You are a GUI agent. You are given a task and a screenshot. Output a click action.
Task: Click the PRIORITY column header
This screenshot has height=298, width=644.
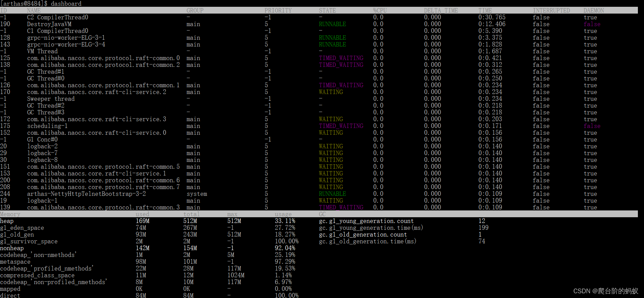278,11
